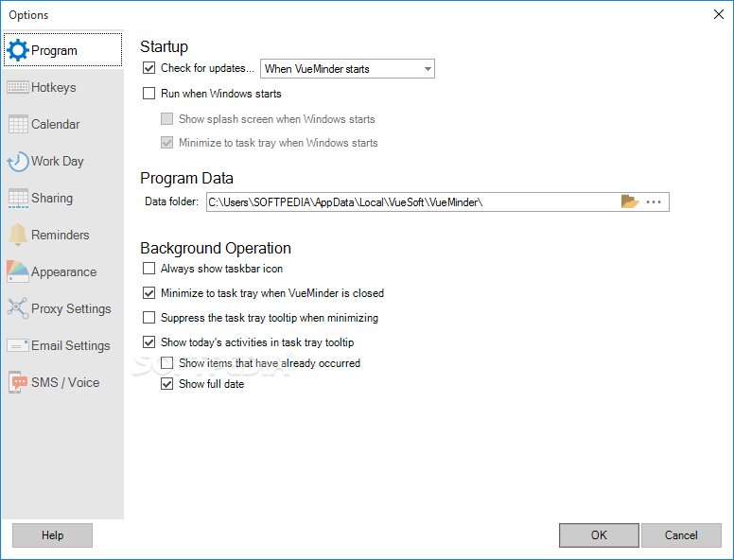Viewport: 734px width, 560px height.
Task: Switch to SMS / Voice tab
Action: [x=62, y=382]
